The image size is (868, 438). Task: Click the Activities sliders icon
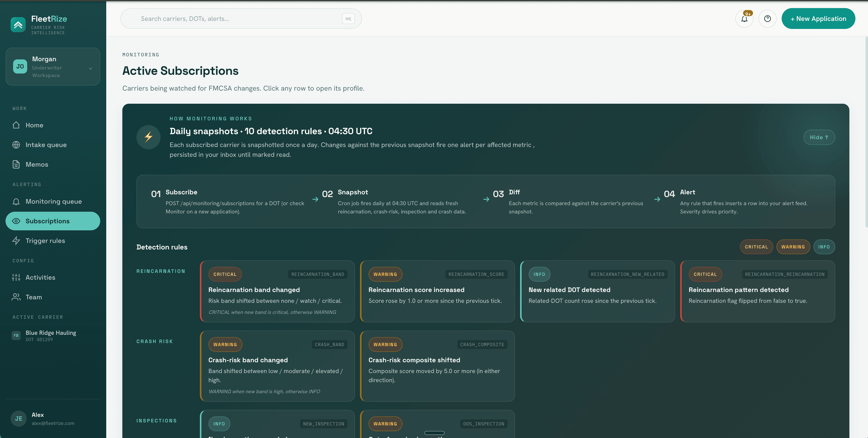pos(16,277)
